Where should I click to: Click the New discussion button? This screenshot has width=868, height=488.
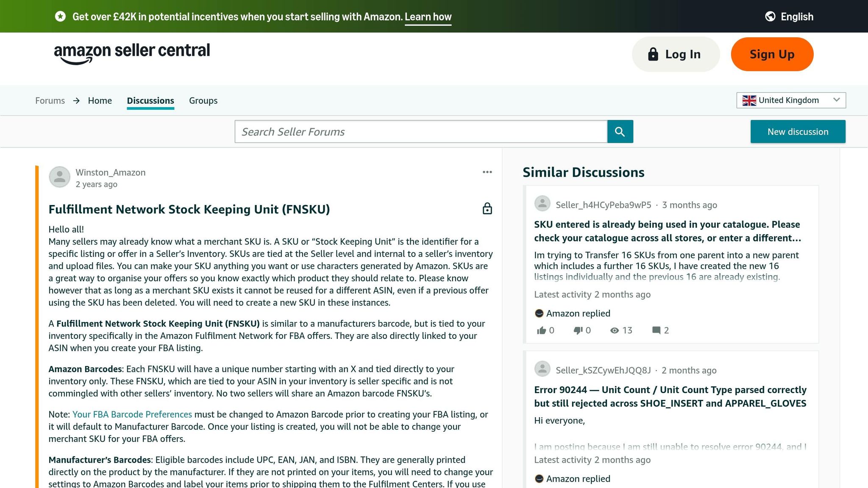coord(798,132)
